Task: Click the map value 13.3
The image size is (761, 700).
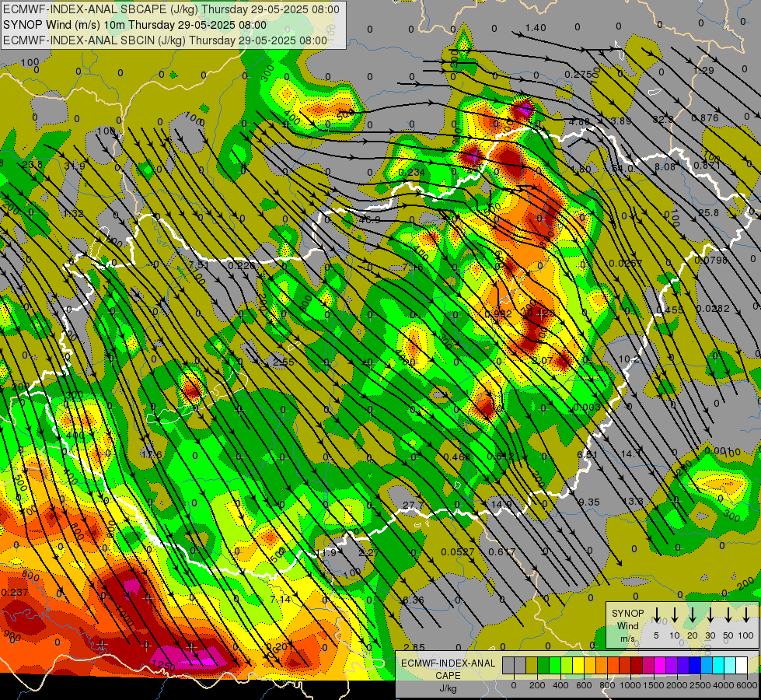Action: pyautogui.click(x=633, y=502)
